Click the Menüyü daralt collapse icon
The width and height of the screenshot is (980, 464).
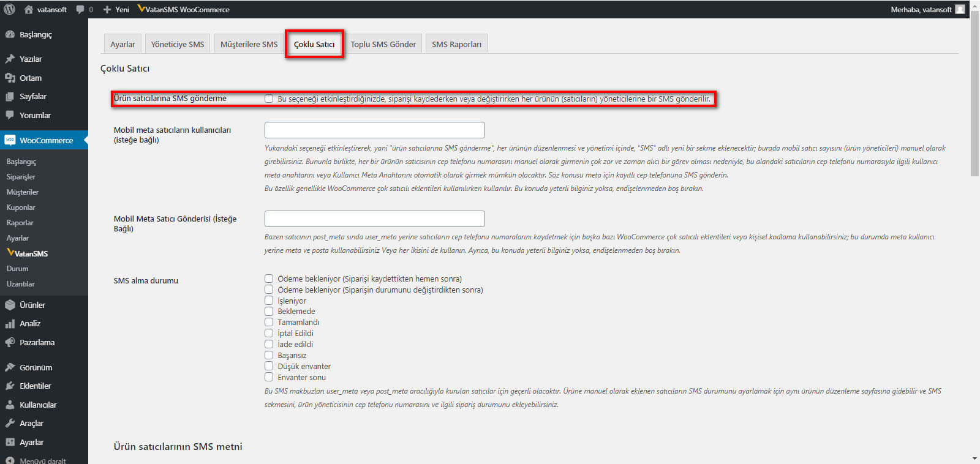(x=10, y=460)
